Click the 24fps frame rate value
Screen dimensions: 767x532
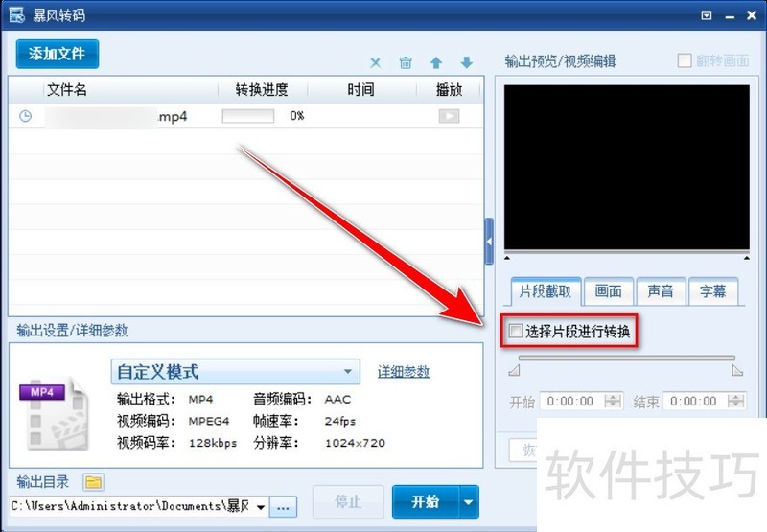tap(340, 421)
